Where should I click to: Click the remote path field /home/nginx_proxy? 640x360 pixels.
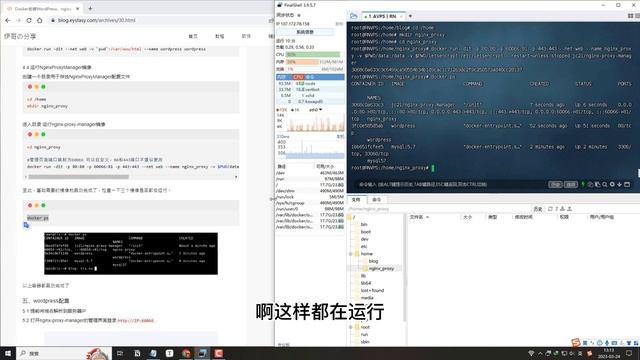point(439,209)
